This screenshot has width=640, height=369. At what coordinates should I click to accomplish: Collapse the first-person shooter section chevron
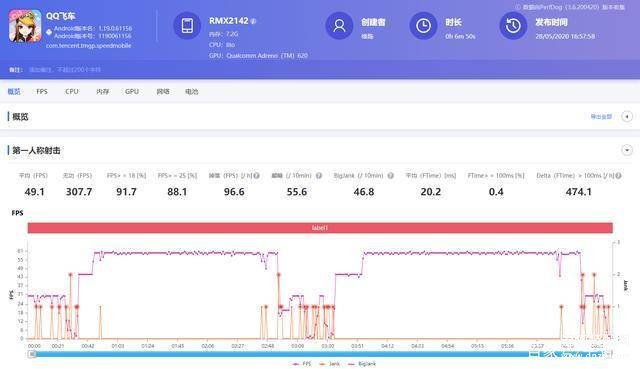pos(627,150)
